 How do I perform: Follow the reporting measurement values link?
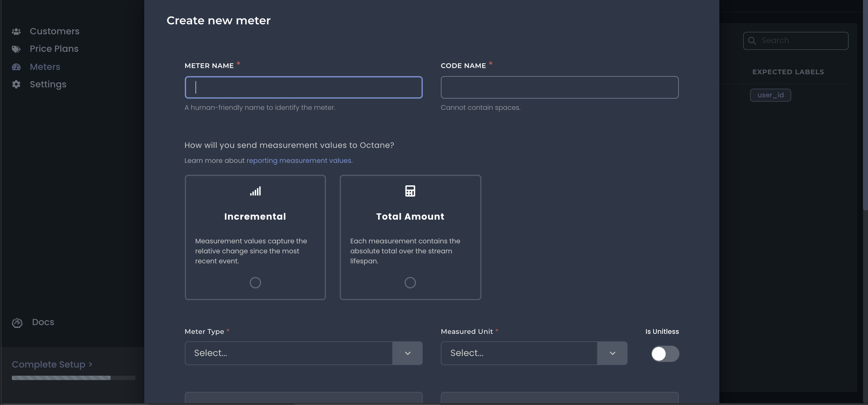tap(298, 161)
